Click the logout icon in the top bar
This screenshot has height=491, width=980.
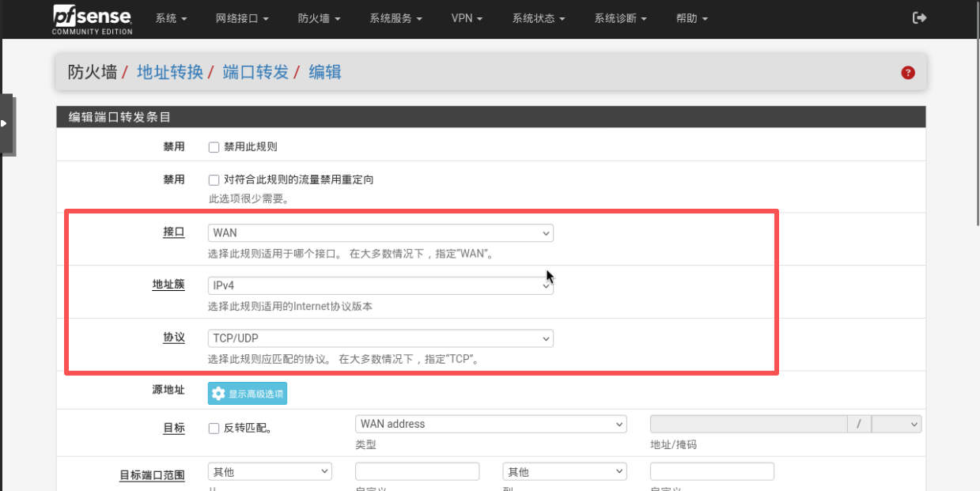point(919,18)
